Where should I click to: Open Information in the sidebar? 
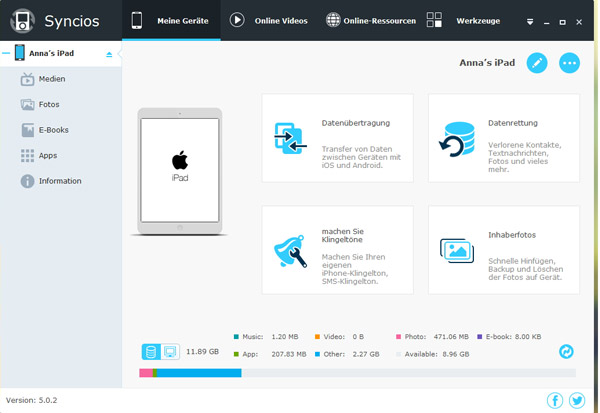(x=60, y=181)
